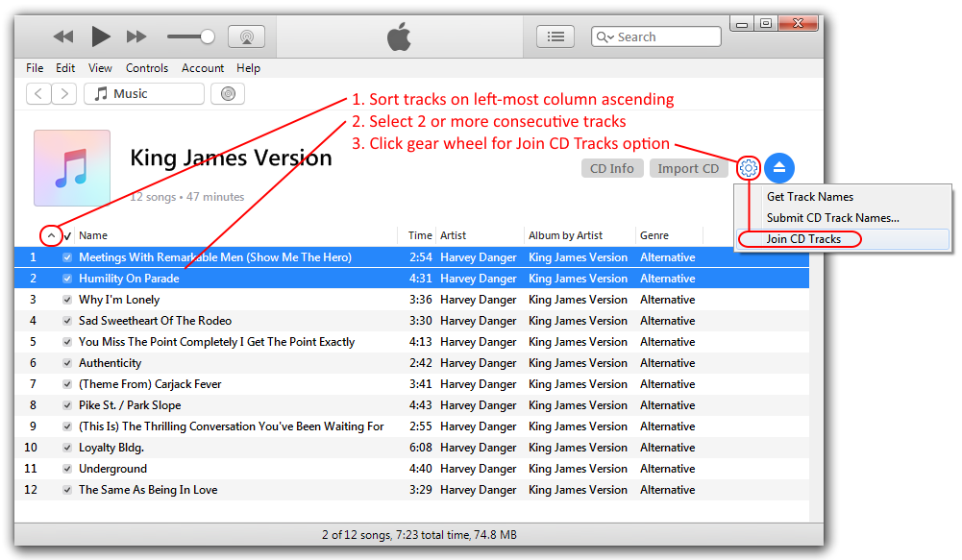The height and width of the screenshot is (560, 962).
Task: Sort by the Genre column header
Action: (x=654, y=235)
